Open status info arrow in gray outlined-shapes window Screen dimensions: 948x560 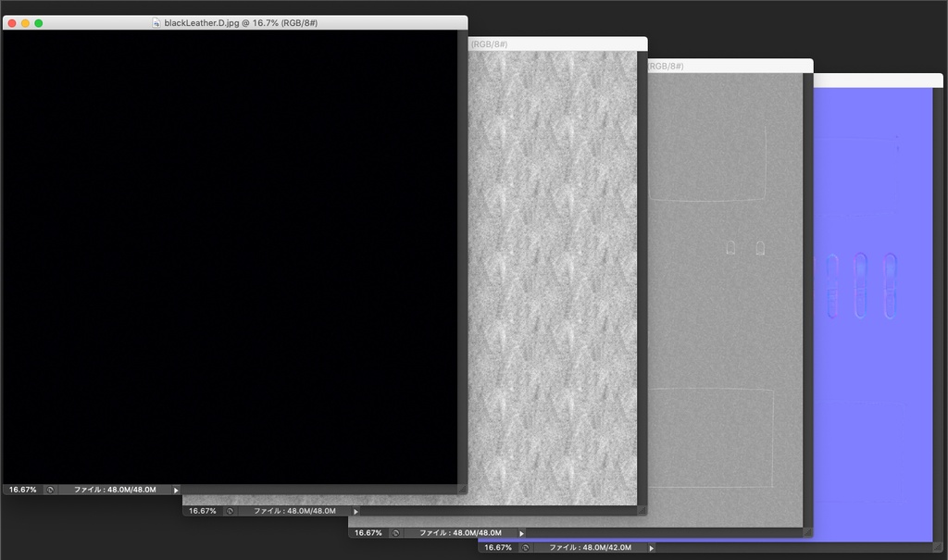click(521, 533)
